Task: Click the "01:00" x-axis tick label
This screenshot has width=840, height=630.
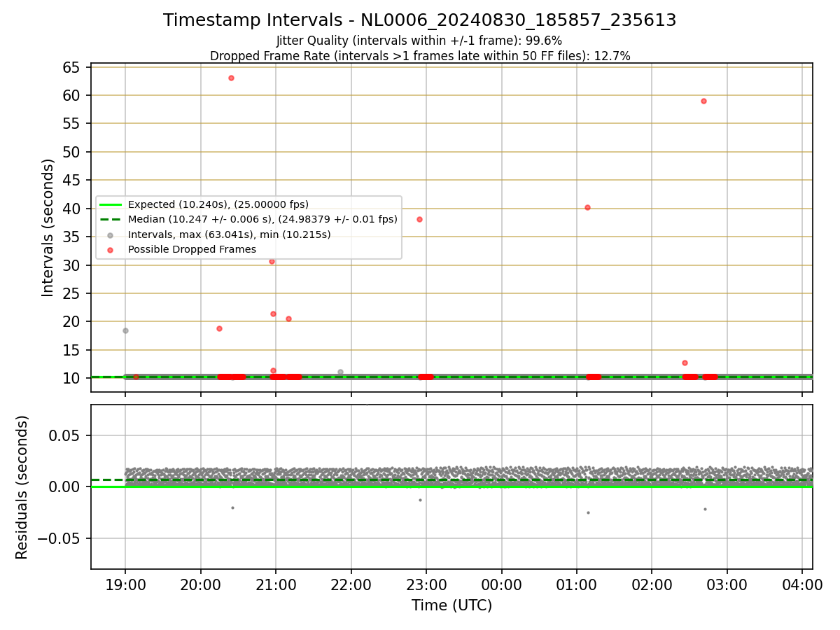Action: (577, 583)
